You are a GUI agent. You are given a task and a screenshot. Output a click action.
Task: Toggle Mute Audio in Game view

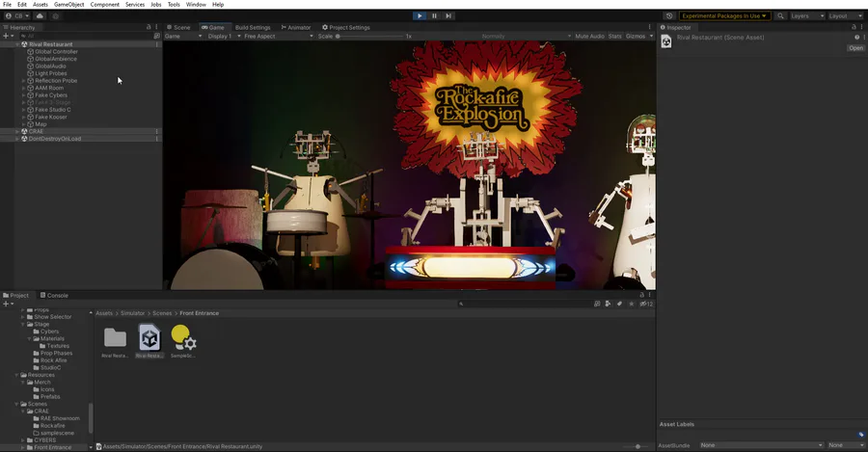(589, 36)
